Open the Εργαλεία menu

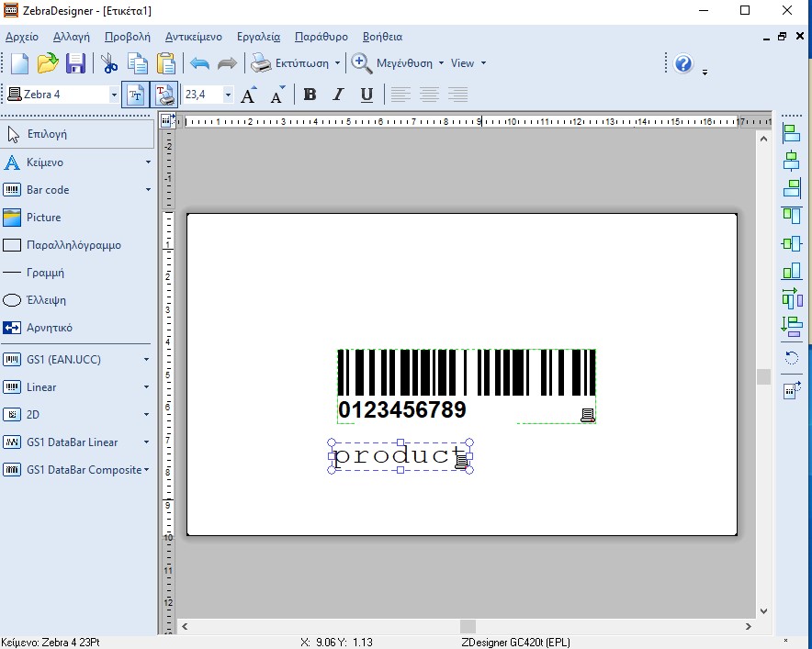(x=258, y=37)
